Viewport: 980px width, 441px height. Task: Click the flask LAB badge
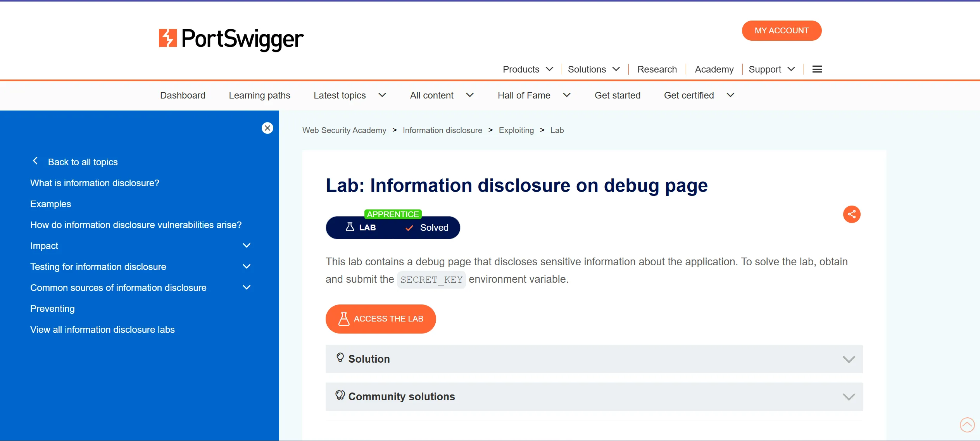(x=361, y=228)
